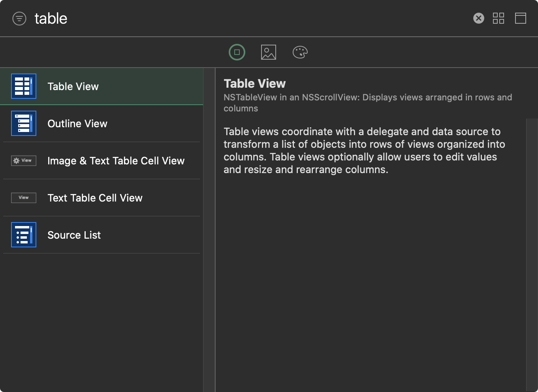Clear the search text with the X button

[478, 18]
